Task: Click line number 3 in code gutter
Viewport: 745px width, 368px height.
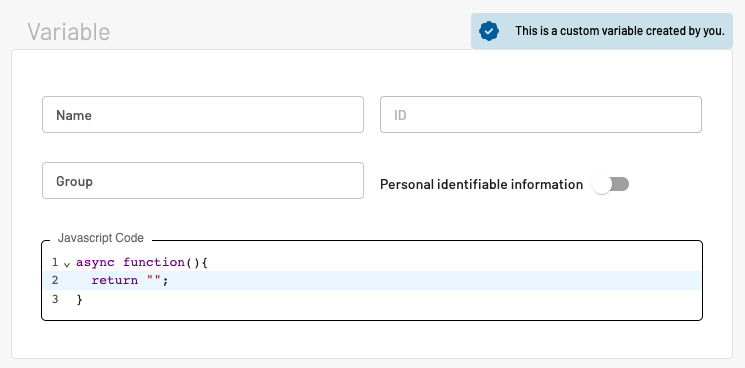Action: (55, 299)
